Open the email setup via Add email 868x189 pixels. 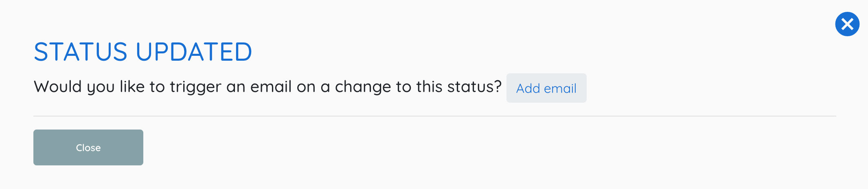click(546, 88)
